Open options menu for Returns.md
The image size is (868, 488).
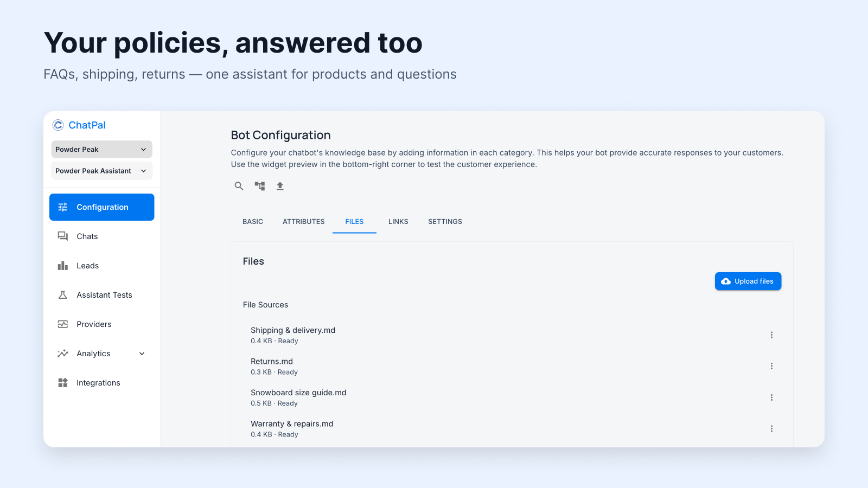[771, 366]
